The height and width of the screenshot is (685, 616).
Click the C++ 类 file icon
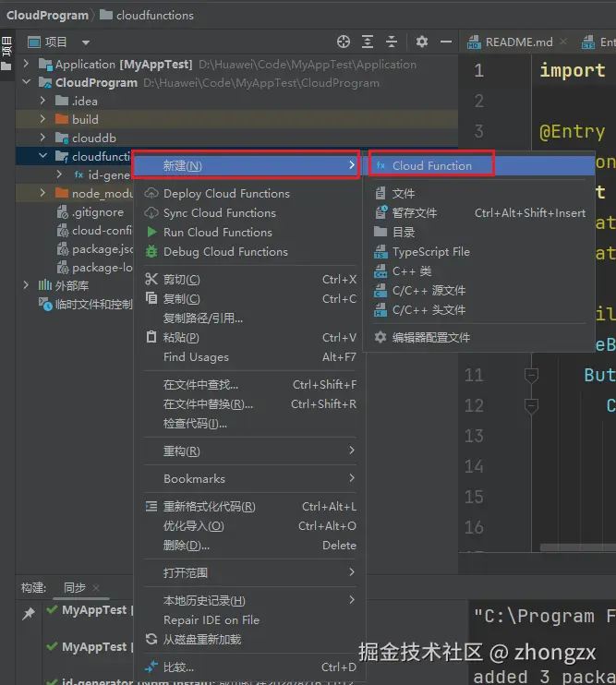[380, 270]
